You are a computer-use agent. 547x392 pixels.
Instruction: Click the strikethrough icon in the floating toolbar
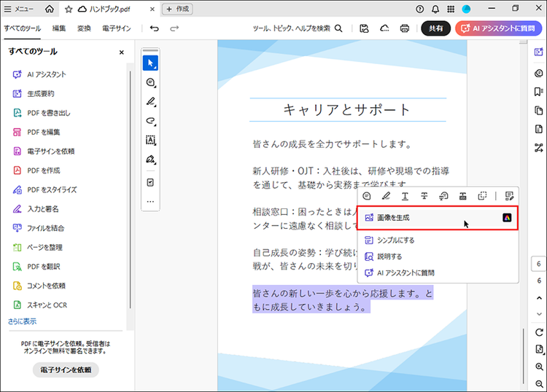point(424,196)
